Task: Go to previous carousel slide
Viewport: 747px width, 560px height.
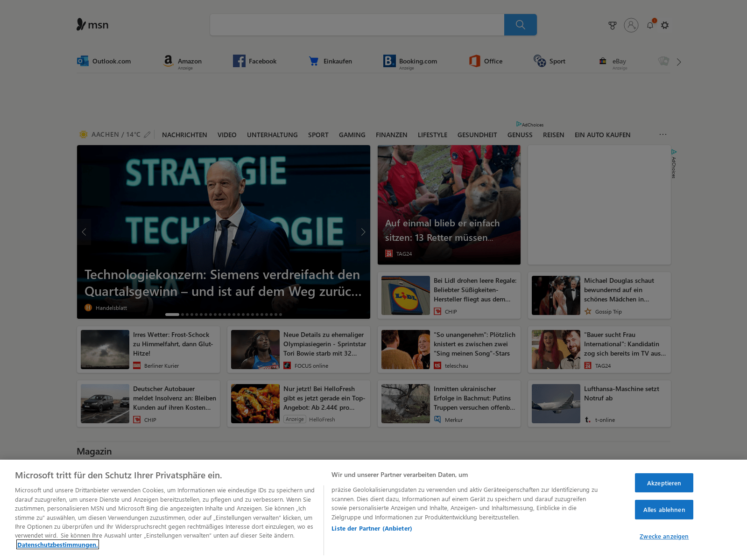Action: (84, 232)
